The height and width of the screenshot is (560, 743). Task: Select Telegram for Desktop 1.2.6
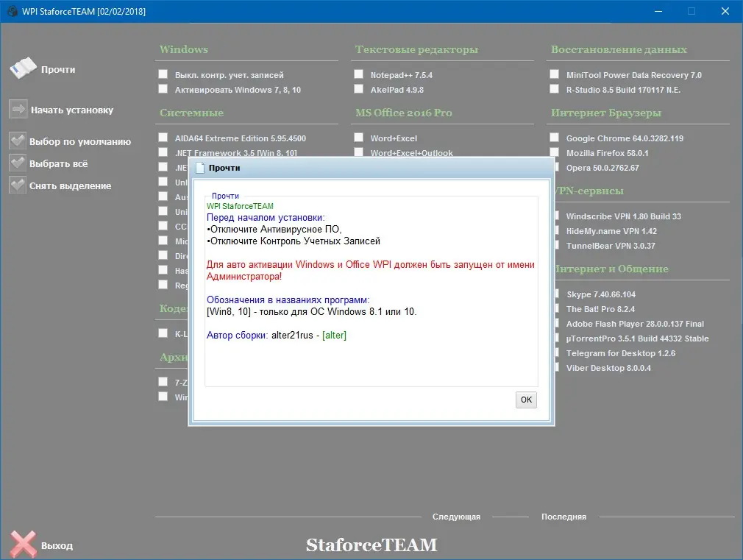click(621, 353)
